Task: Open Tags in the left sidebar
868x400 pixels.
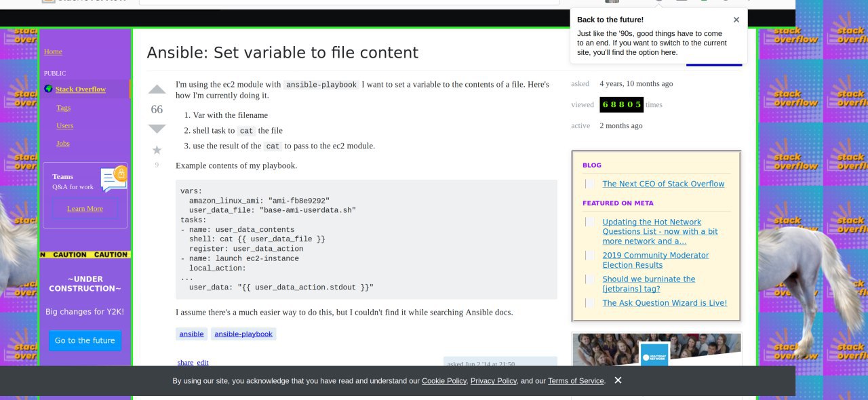Action: (64, 107)
